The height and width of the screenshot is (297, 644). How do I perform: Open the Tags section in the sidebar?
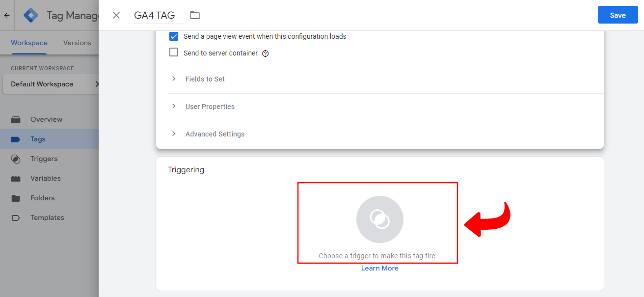(x=38, y=139)
